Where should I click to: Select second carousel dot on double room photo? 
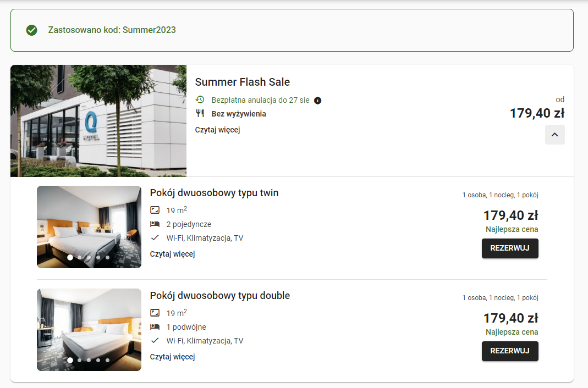[x=80, y=360]
